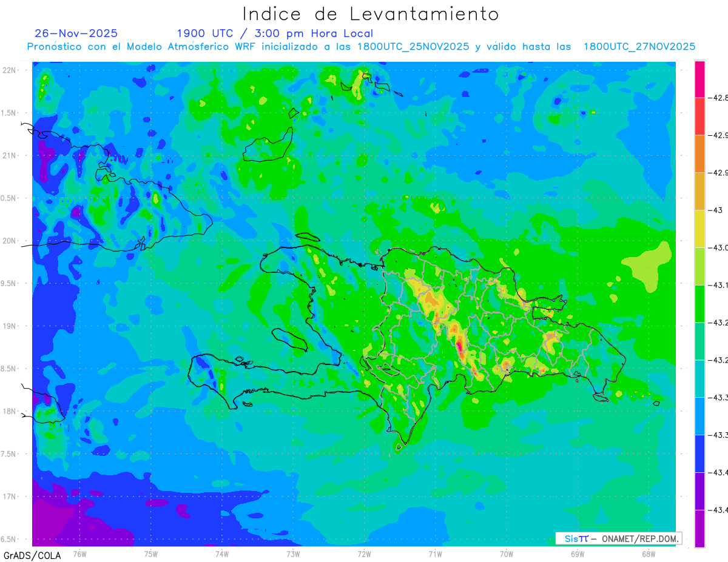Image resolution: width=728 pixels, height=562 pixels.
Task: Click the '70W' longitude label
Action: coord(506,554)
